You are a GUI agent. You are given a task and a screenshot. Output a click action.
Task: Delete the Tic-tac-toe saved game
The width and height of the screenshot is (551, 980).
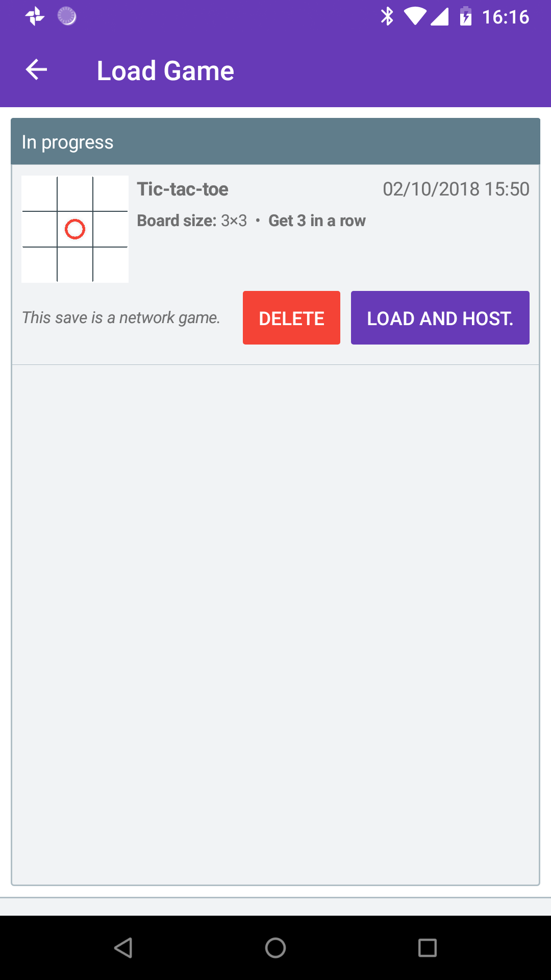point(291,317)
